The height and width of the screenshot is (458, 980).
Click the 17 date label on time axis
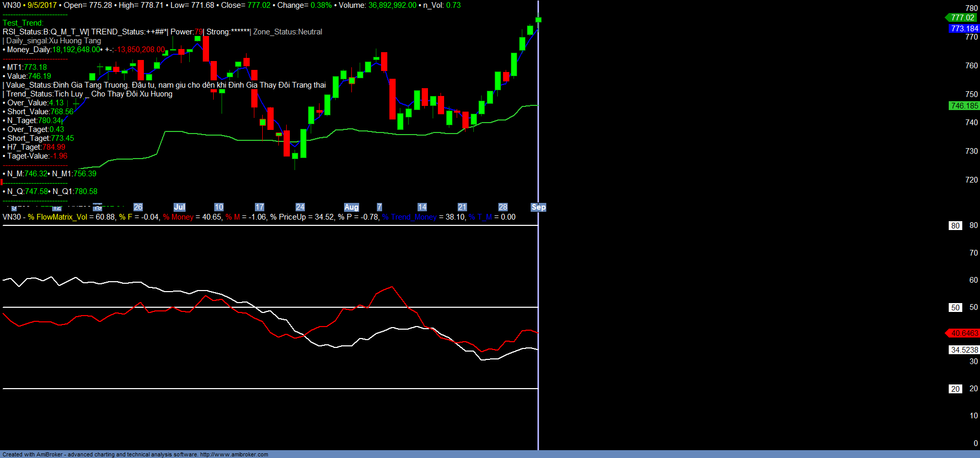[x=260, y=207]
